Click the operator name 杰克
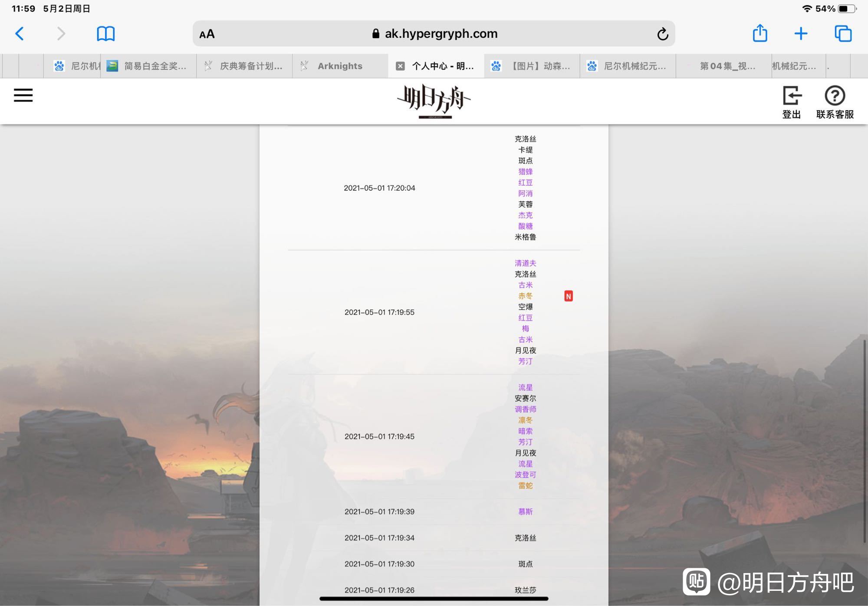 click(525, 215)
